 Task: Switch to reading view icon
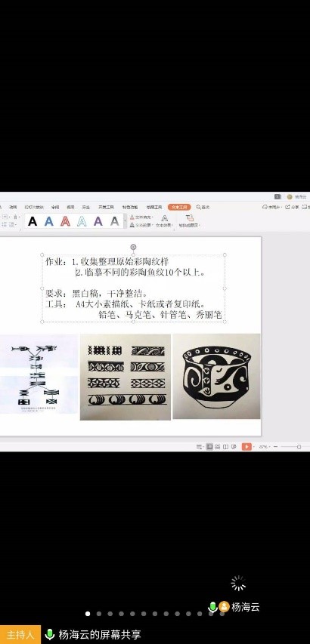pos(225,446)
